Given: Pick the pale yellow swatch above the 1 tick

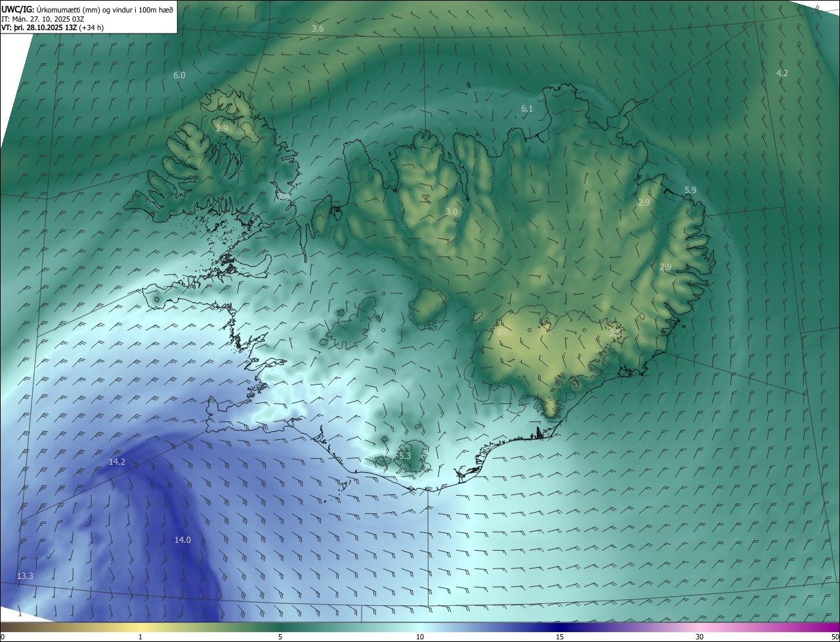Looking at the screenshot, I should 140,627.
